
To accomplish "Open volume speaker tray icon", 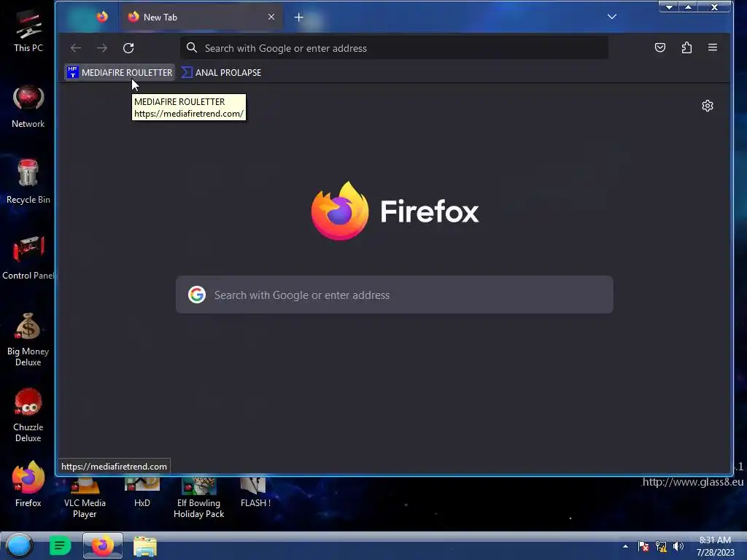I will 678,546.
